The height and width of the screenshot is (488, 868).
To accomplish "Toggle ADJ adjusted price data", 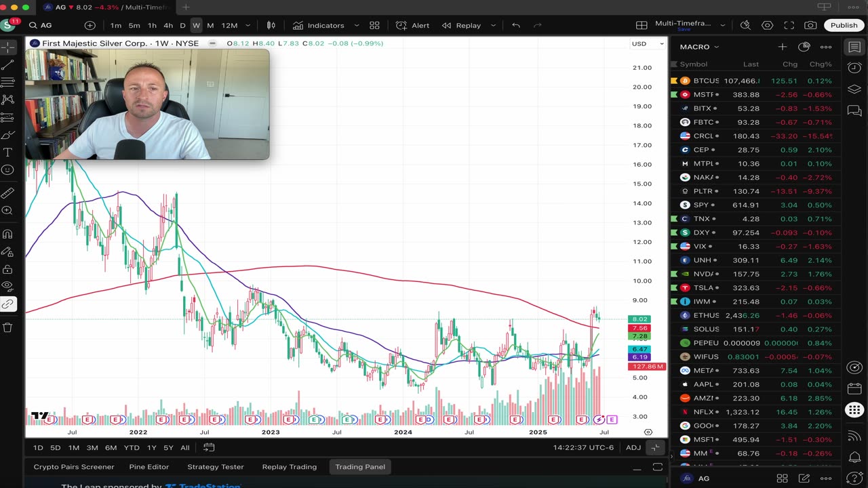I will [633, 447].
